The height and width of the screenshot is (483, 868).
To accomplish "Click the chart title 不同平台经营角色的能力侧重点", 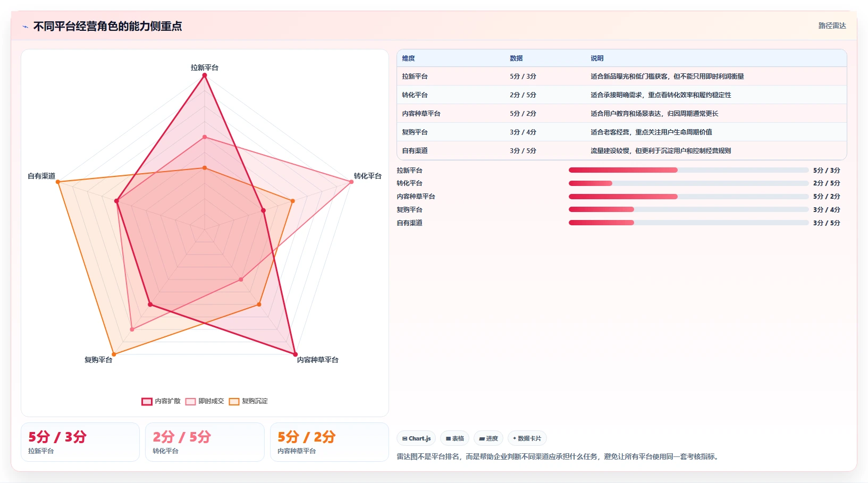I will pos(107,27).
